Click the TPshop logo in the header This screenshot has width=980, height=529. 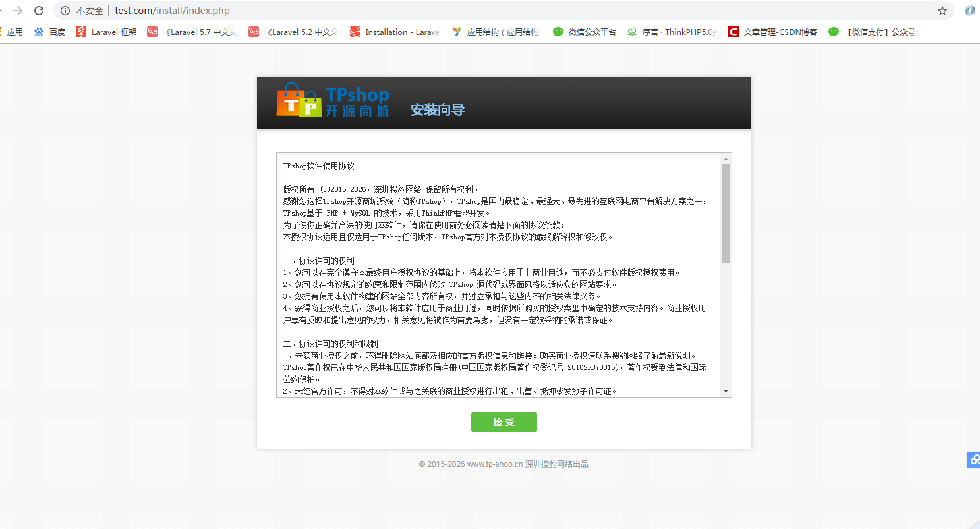(x=333, y=102)
